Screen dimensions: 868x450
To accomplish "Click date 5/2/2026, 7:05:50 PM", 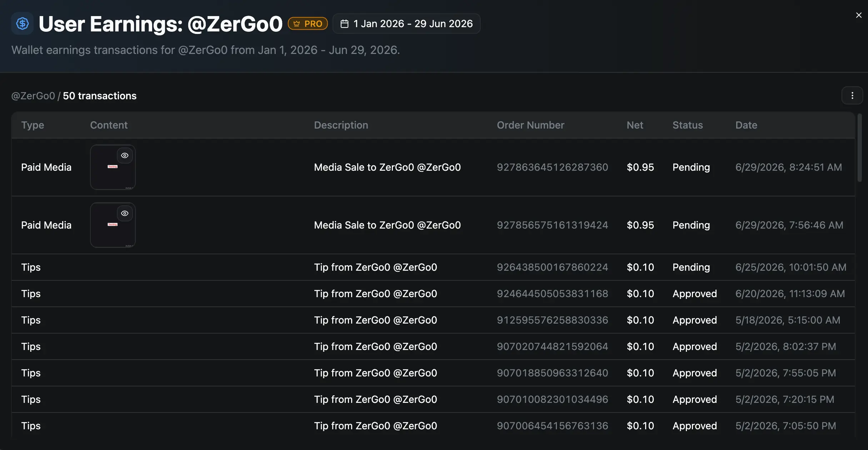I will [x=786, y=426].
